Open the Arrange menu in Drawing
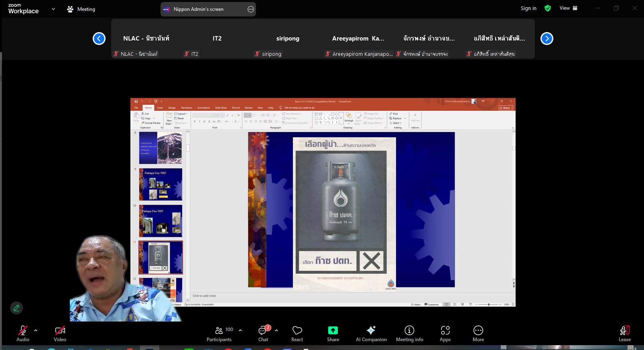Screen dimensions: 644x350 [x=349, y=118]
